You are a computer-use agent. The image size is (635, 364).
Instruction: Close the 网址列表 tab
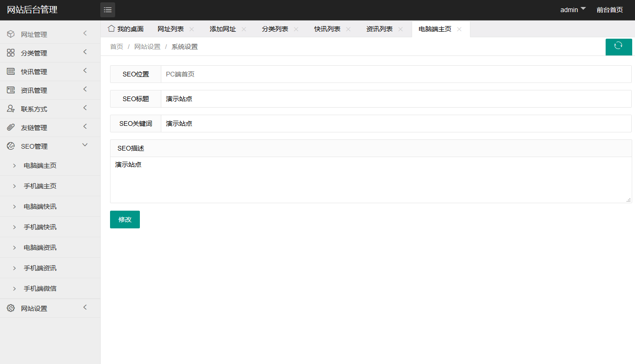tap(192, 29)
